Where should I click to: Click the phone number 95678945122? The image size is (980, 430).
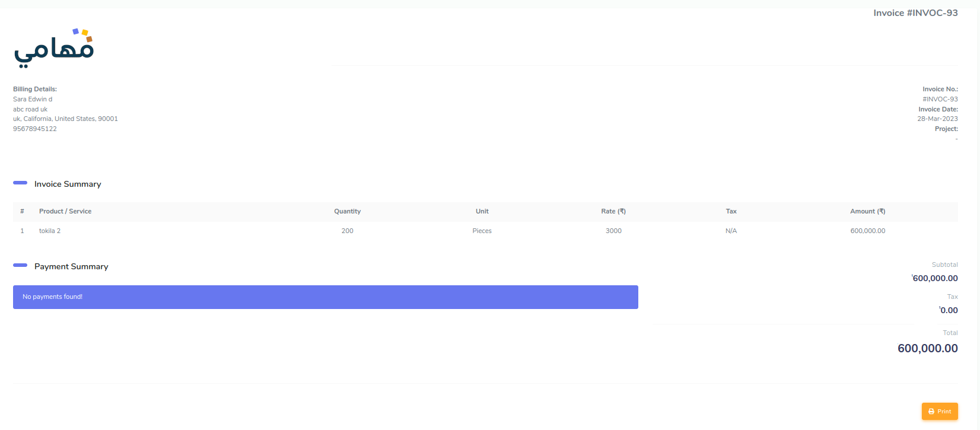coord(35,129)
